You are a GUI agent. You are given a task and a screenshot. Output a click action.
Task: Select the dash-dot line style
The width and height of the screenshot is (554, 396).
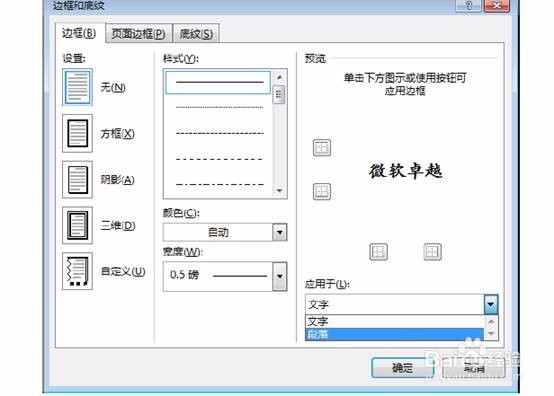[219, 184]
